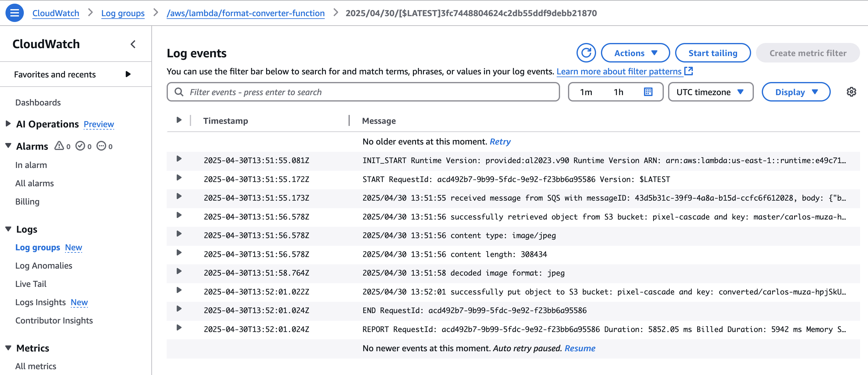The width and height of the screenshot is (868, 375).
Task: Open /aws/lambda/format-converter-function breadcrumb
Action: pos(246,13)
